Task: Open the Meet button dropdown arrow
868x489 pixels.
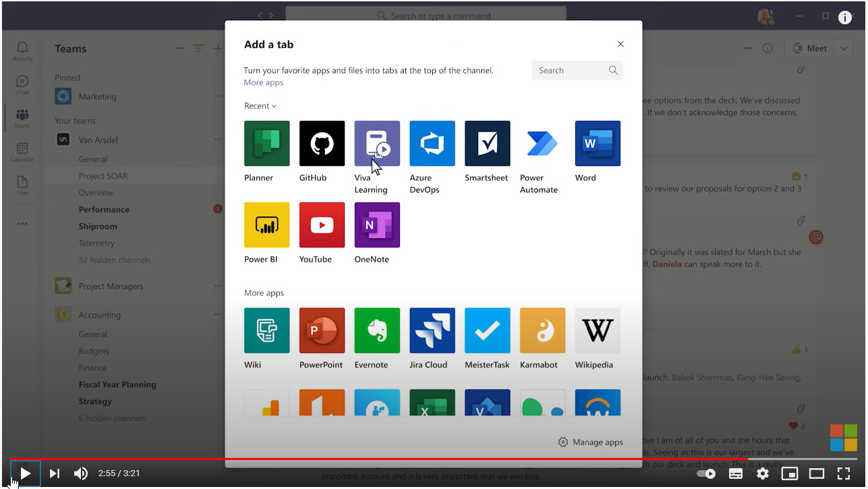Action: [843, 48]
